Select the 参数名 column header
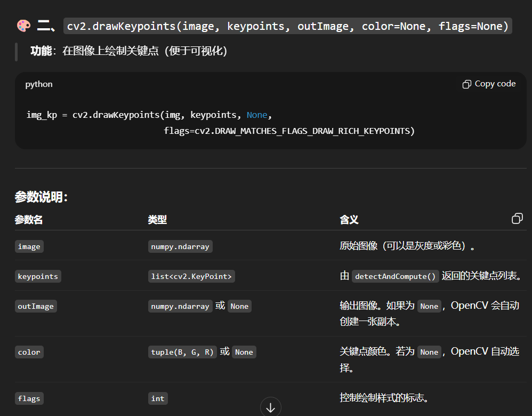The height and width of the screenshot is (416, 532). 29,220
